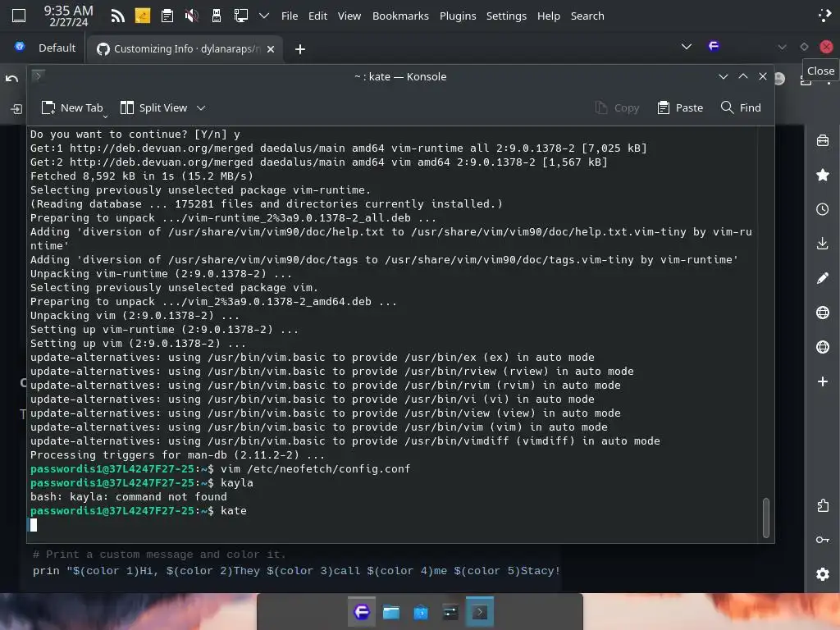Open the Search menu

[587, 16]
